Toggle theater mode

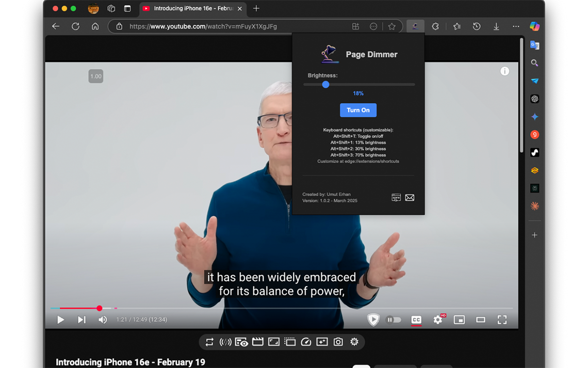tap(481, 320)
